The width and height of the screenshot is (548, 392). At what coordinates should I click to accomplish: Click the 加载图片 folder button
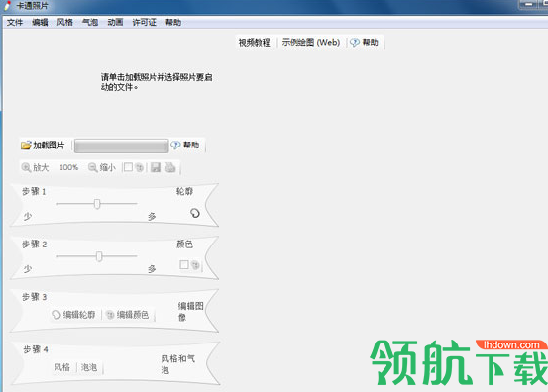(43, 146)
